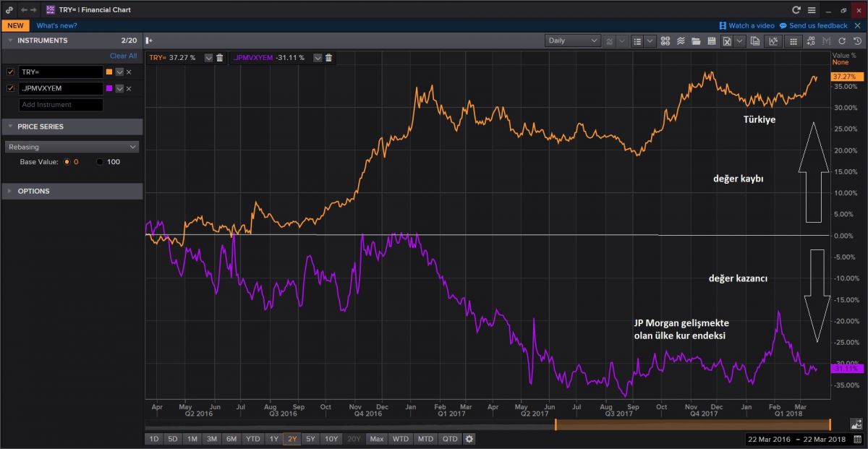This screenshot has width=868, height=449.
Task: Remove .JPMVXYEM instrument with its X icon
Action: pyautogui.click(x=129, y=88)
